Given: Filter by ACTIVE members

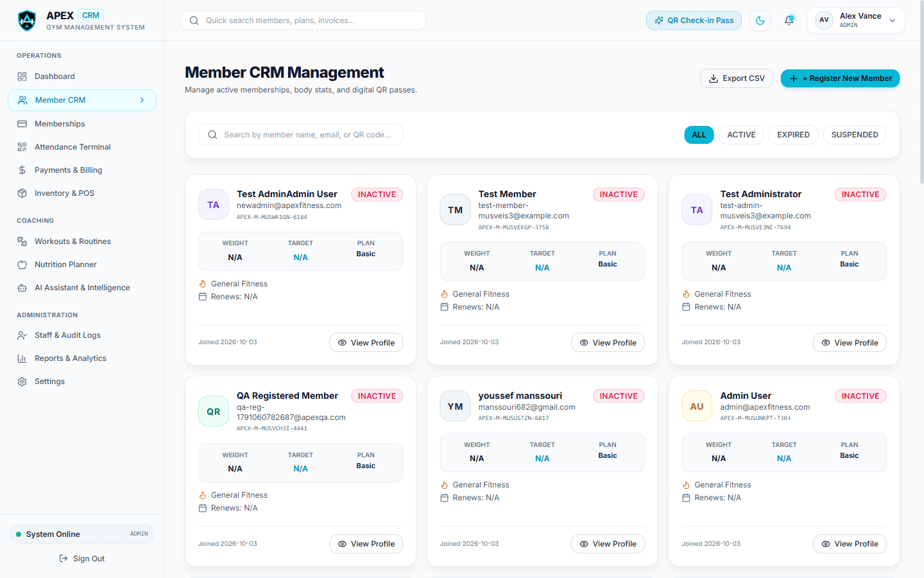Looking at the screenshot, I should (741, 135).
